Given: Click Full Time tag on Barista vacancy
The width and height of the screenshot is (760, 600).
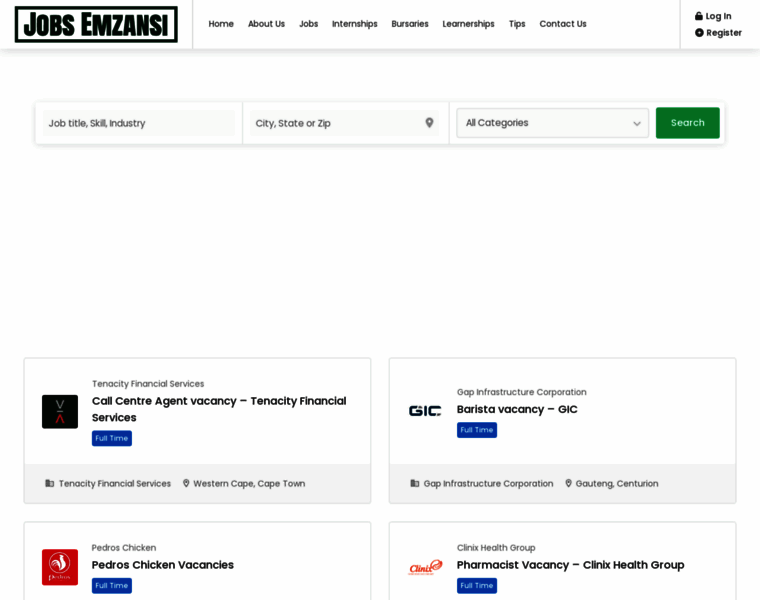Looking at the screenshot, I should click(x=476, y=430).
